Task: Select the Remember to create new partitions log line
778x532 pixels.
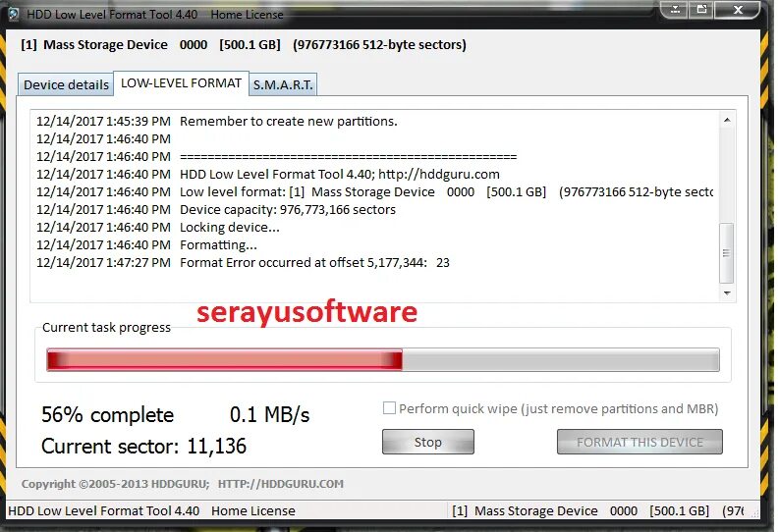Action: click(217, 122)
